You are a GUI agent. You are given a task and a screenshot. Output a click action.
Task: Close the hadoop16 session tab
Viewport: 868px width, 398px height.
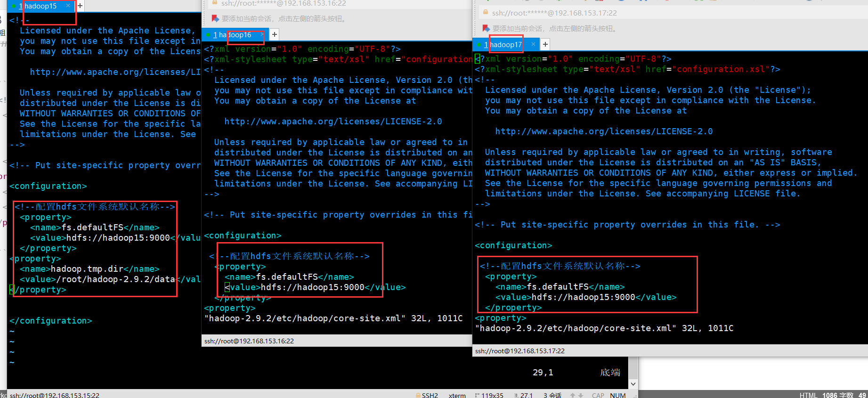click(262, 34)
